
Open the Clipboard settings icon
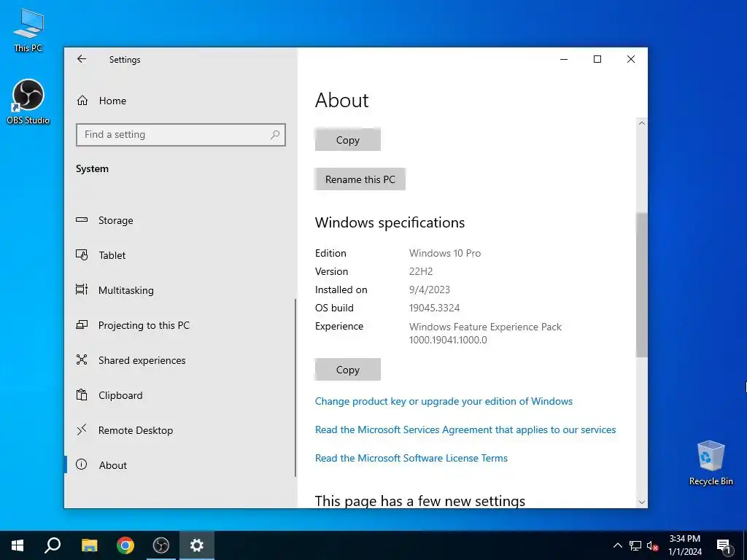point(82,395)
